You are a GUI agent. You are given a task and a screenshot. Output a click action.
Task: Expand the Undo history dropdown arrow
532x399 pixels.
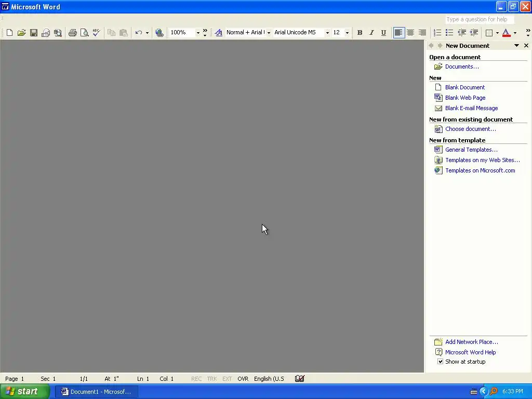click(147, 33)
